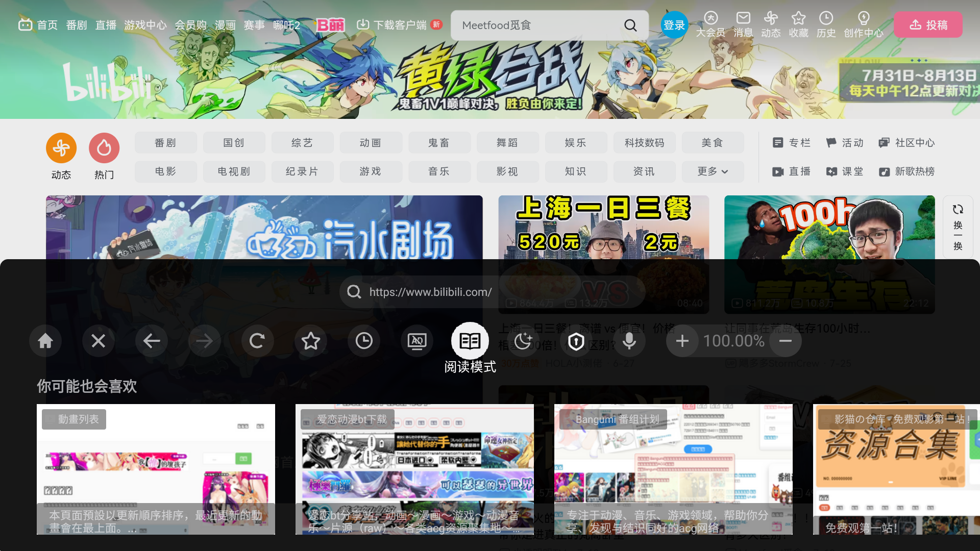Click the pink 投稿 upload button
The width and height of the screenshot is (980, 551).
[928, 24]
